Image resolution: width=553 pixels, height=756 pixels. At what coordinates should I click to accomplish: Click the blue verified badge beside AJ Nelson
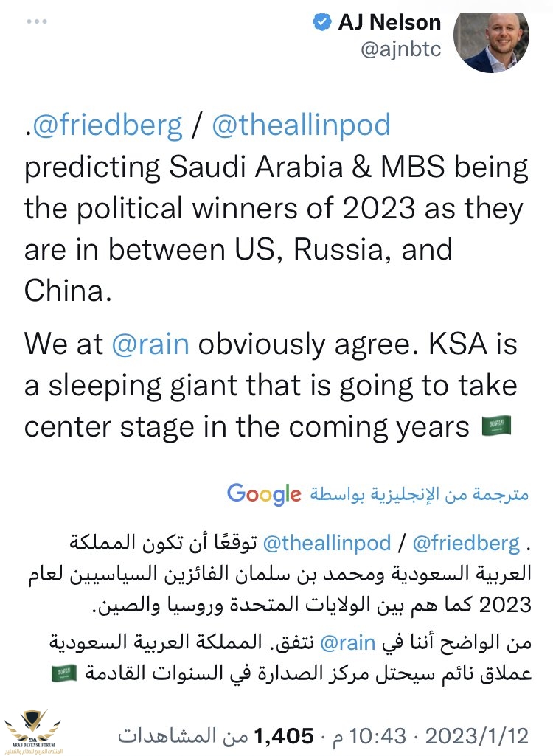(x=322, y=22)
